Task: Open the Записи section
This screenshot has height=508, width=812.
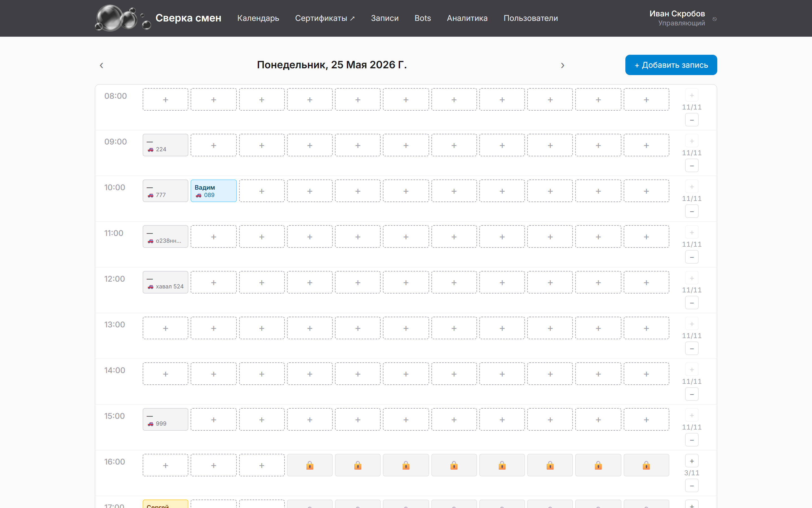Action: click(x=385, y=18)
